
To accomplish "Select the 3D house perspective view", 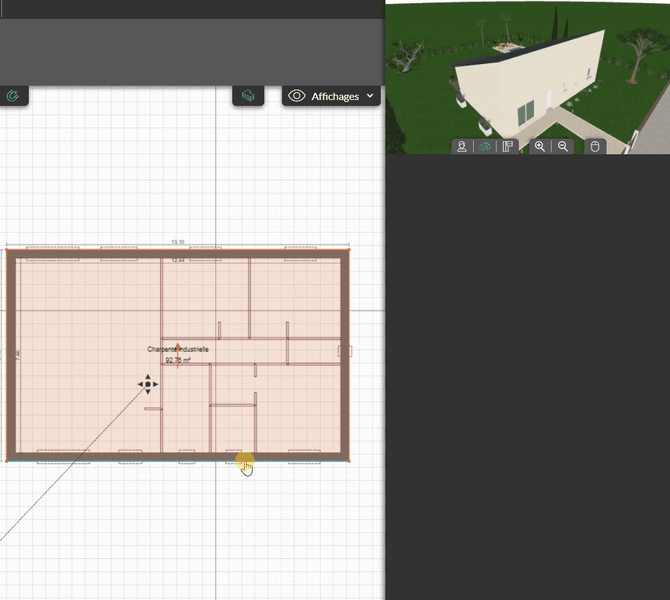I will (x=485, y=146).
